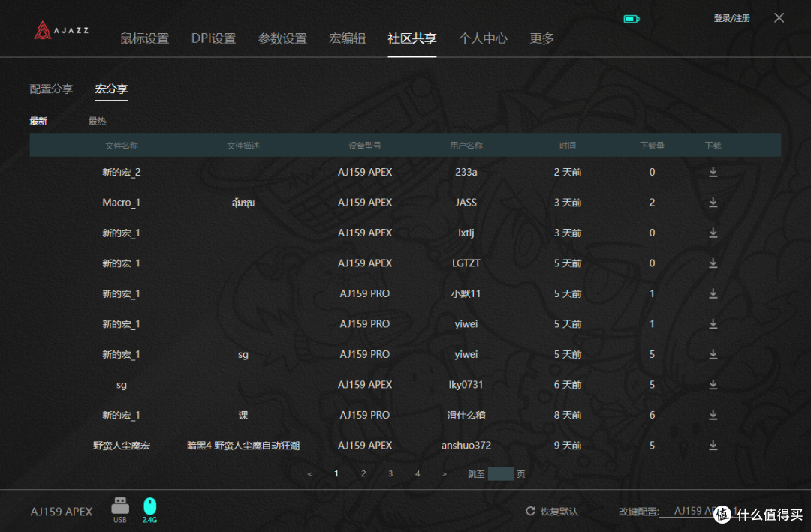This screenshot has width=811, height=532.
Task: Sort the list by 最热
Action: point(97,121)
